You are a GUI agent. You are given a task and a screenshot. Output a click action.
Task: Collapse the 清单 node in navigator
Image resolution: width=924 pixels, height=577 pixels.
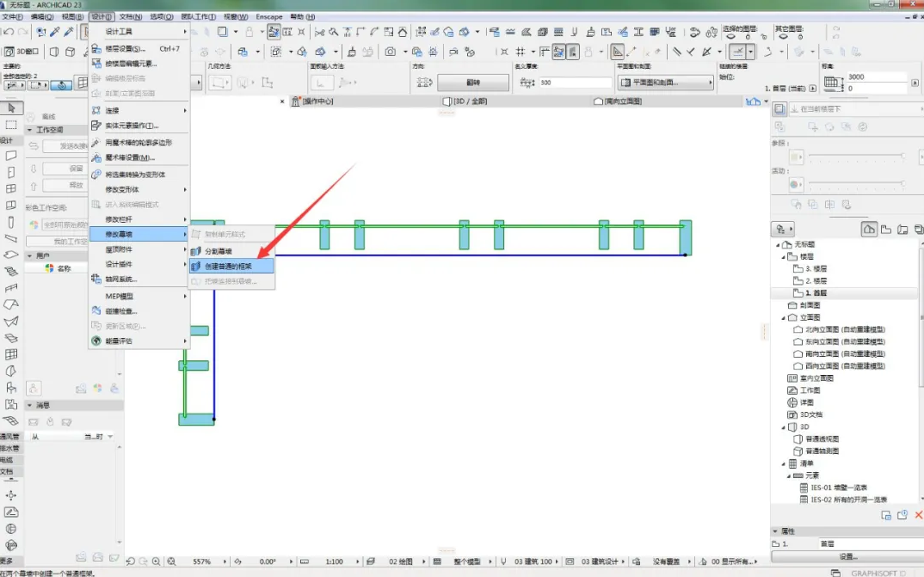[x=784, y=463]
